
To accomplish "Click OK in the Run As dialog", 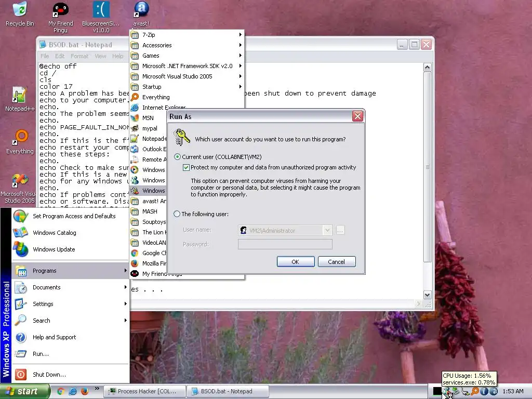I will pyautogui.click(x=296, y=262).
